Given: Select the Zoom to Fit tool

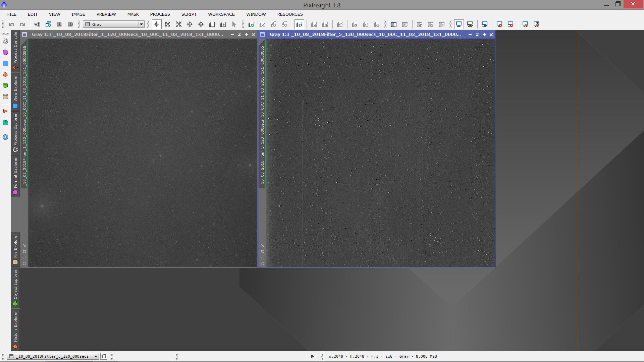Looking at the screenshot, I should [168, 24].
